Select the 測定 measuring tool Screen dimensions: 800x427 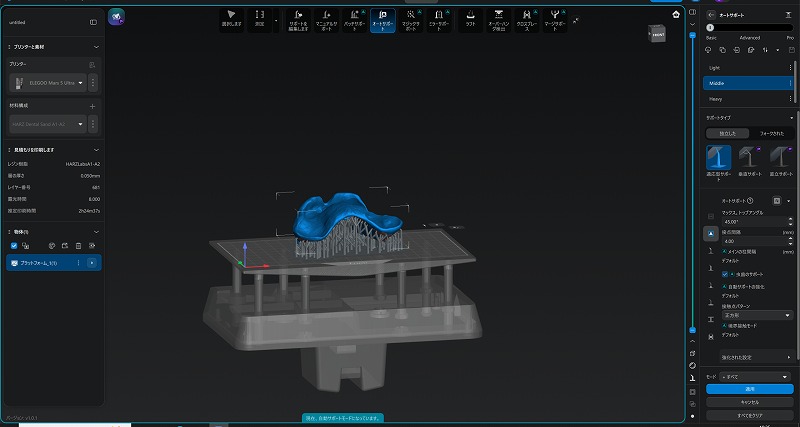click(x=260, y=20)
